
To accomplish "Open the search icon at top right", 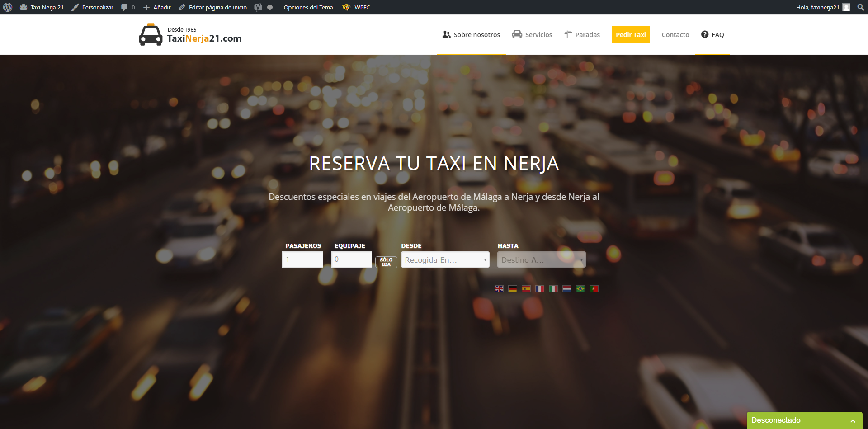I will pos(860,7).
